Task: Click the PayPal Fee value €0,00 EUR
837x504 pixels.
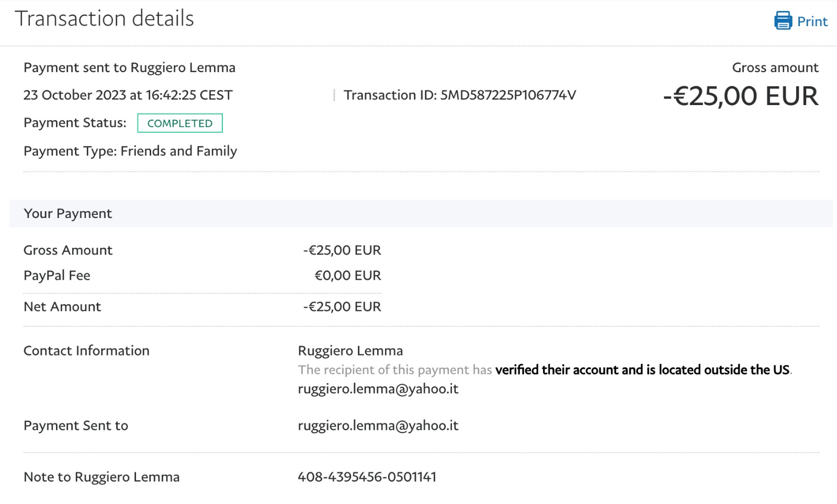Action: point(347,276)
